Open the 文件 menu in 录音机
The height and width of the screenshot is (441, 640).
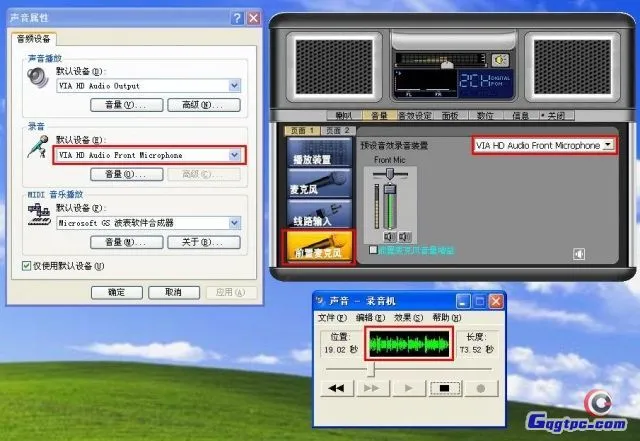[x=332, y=318]
